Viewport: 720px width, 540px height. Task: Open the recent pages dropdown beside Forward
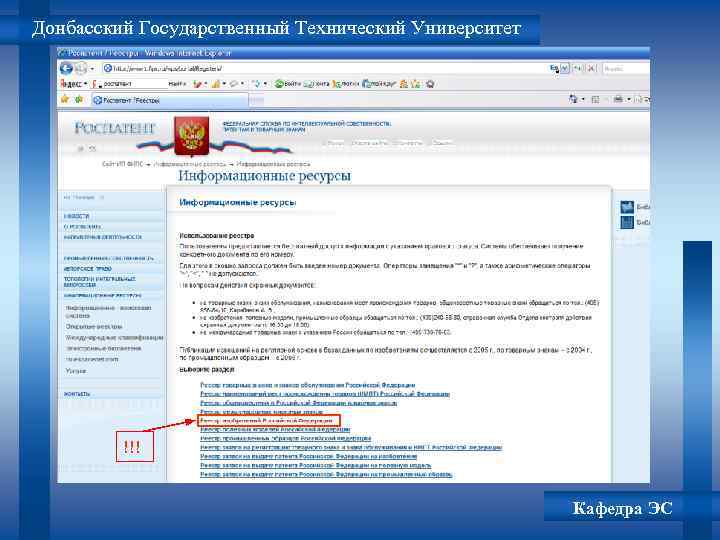pos(92,69)
